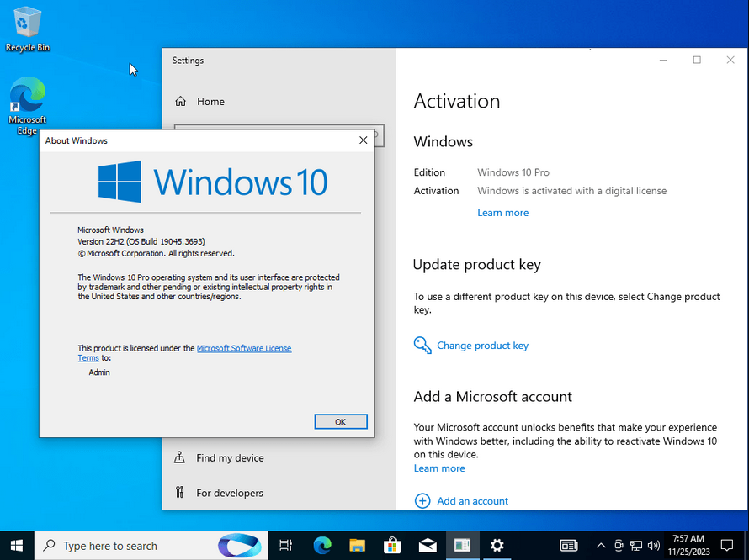Select Find my device in the sidebar
The height and width of the screenshot is (560, 749).
pyautogui.click(x=220, y=457)
